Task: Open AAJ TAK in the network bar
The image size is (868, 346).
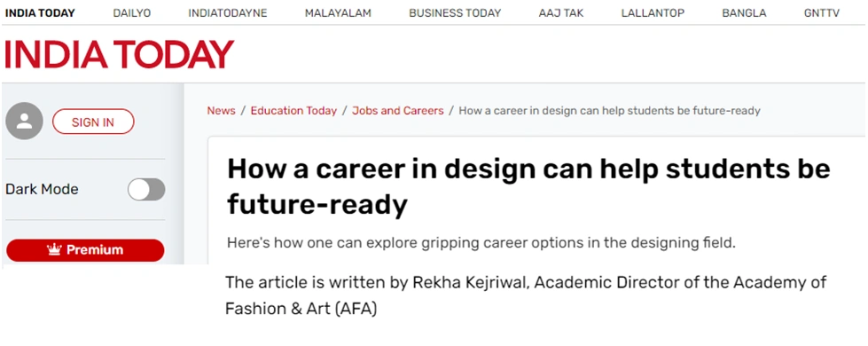Action: pyautogui.click(x=560, y=13)
